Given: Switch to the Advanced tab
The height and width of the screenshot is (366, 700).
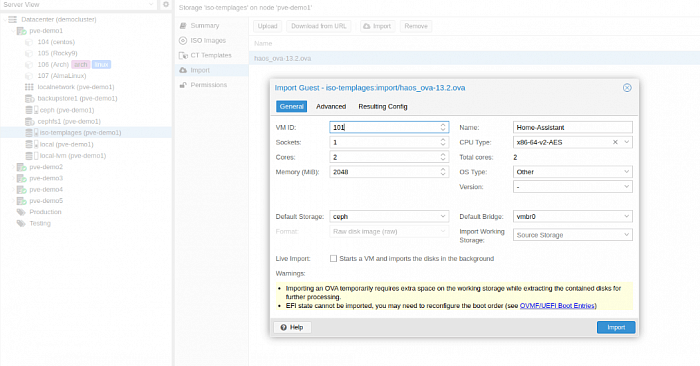Looking at the screenshot, I should 331,107.
